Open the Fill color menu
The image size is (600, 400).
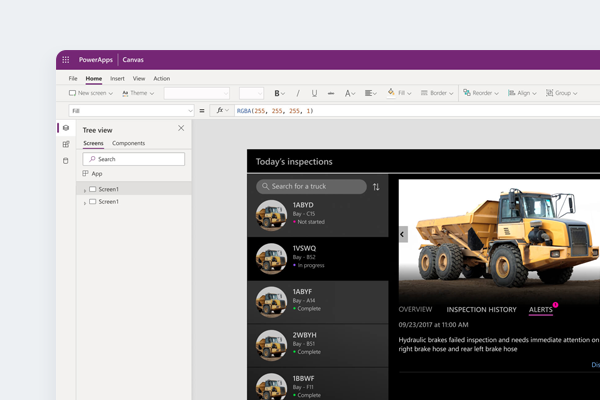tap(399, 93)
